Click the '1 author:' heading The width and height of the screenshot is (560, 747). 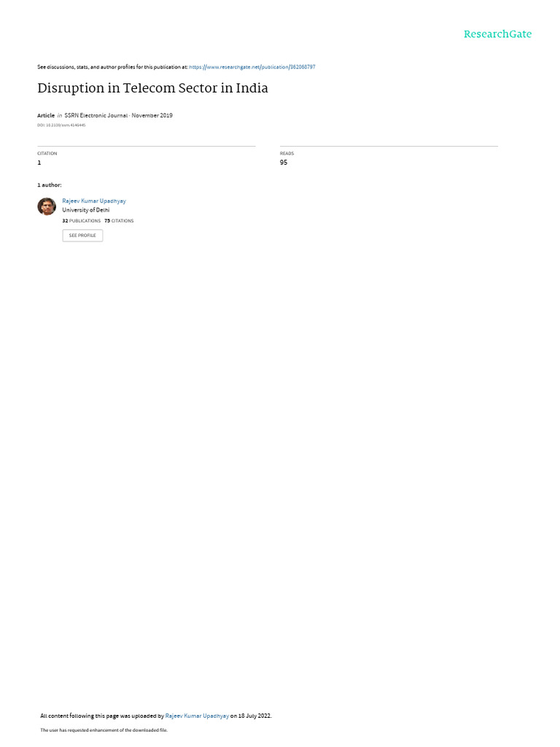(x=50, y=185)
